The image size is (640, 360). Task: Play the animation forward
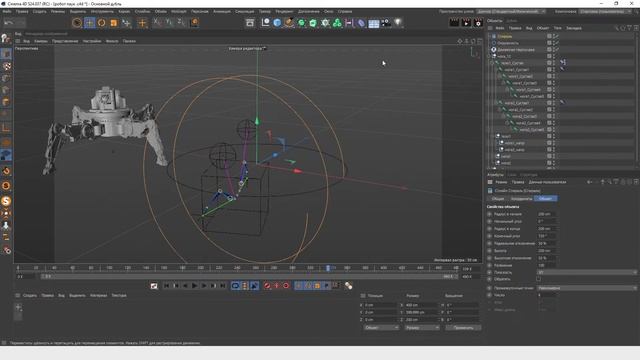tap(194, 286)
